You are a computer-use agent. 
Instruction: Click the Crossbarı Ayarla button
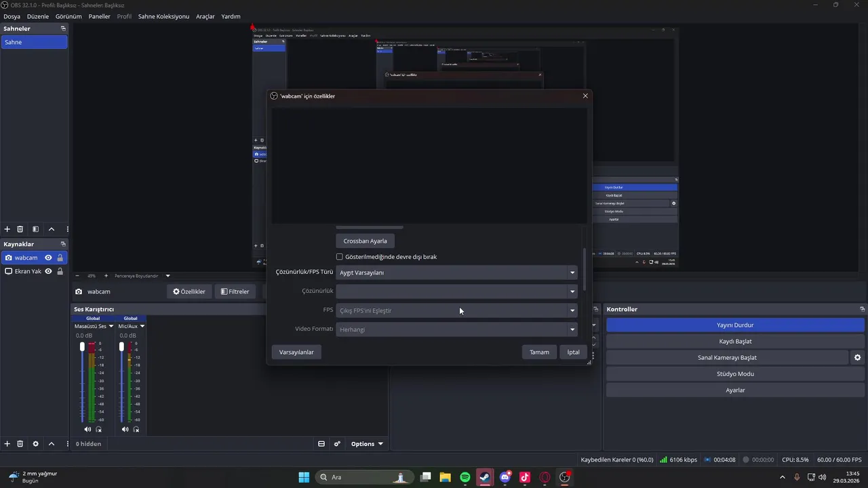pos(365,241)
